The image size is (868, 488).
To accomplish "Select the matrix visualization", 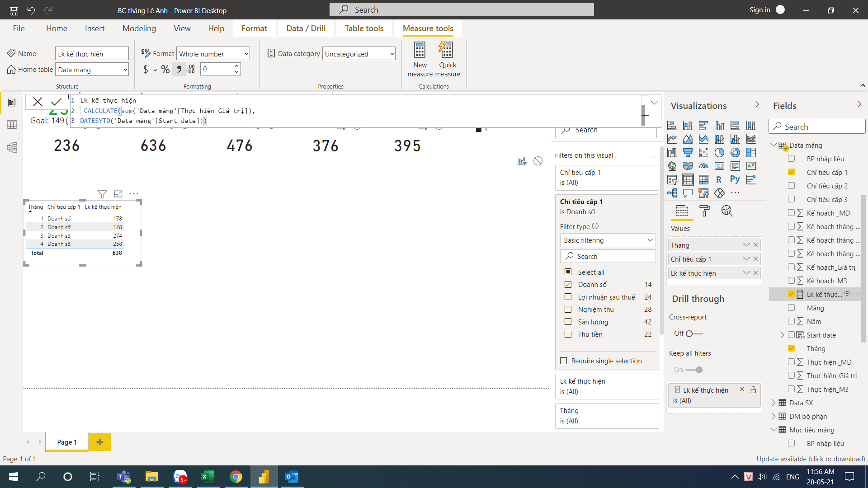I will (x=703, y=180).
